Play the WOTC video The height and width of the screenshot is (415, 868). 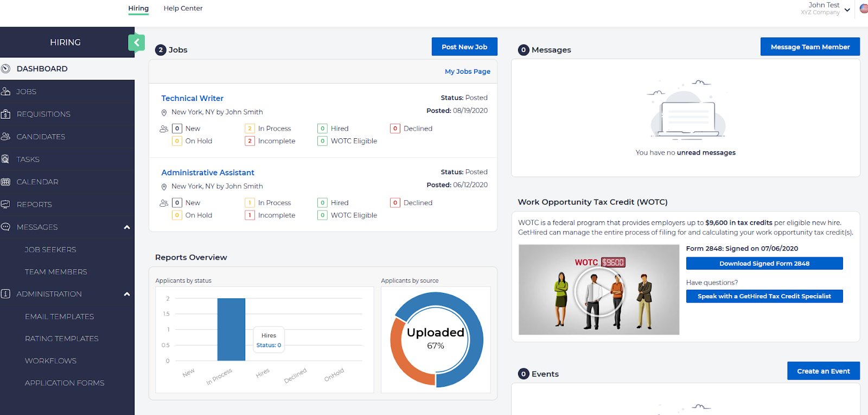(x=599, y=293)
